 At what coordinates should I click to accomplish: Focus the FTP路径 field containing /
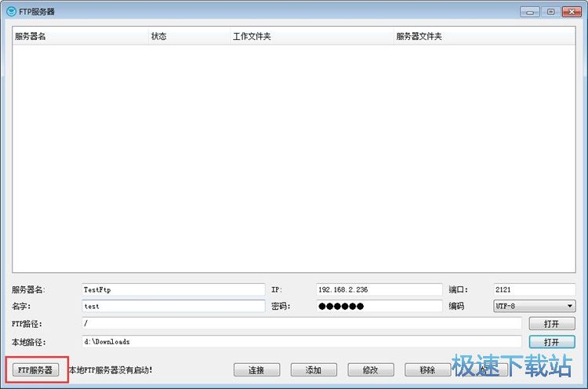[x=302, y=323]
